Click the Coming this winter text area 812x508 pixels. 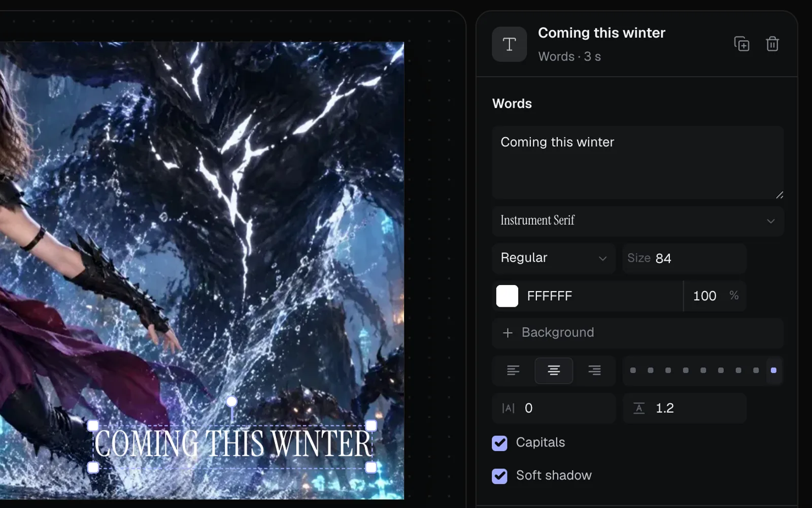[638, 163]
